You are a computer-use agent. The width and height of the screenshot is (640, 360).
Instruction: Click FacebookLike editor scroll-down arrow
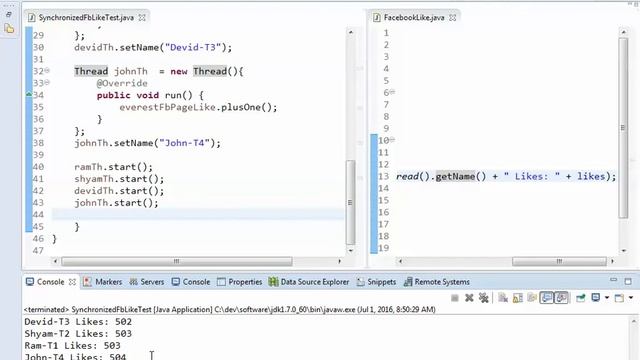pos(623,251)
